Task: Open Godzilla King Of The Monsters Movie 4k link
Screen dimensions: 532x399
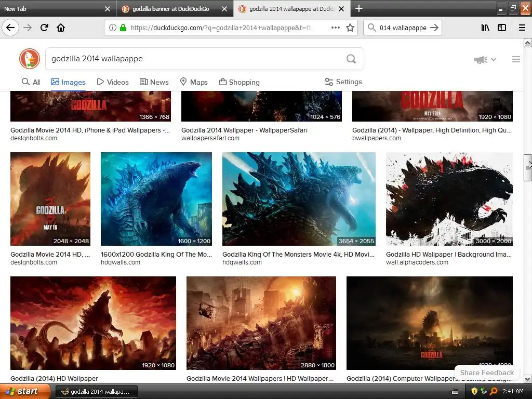Action: 299,255
